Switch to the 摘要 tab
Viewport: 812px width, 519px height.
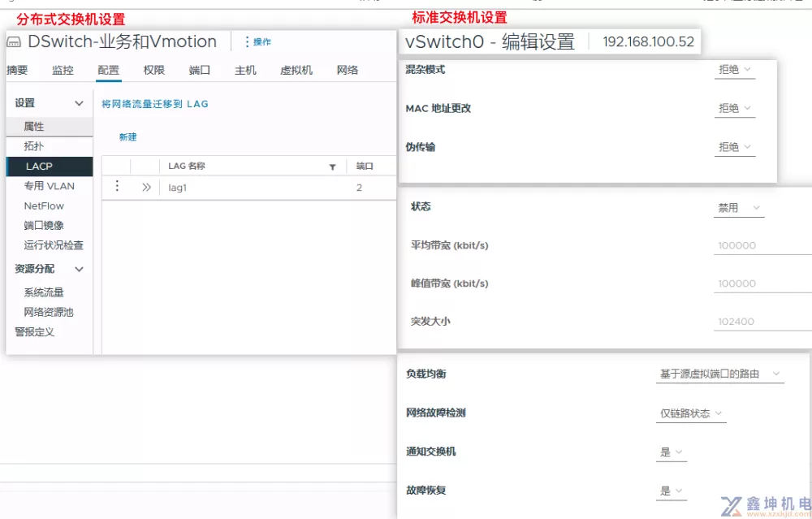click(x=17, y=70)
